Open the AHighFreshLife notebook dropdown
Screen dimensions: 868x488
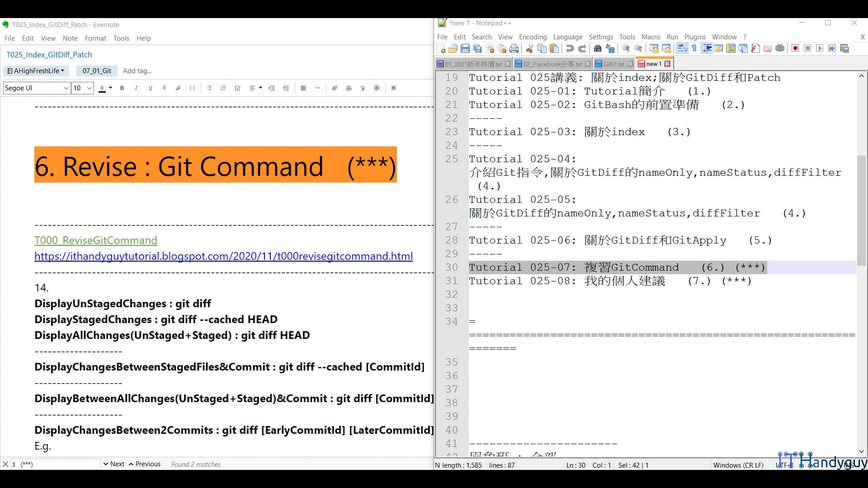click(x=36, y=71)
